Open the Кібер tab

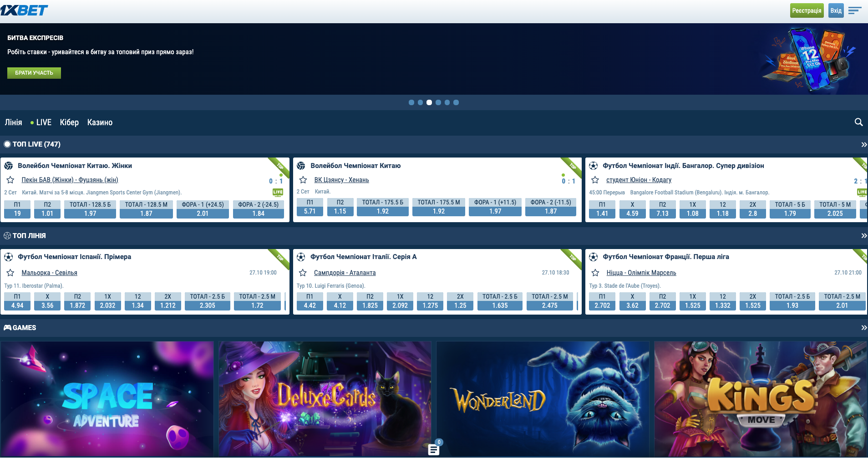click(x=69, y=122)
